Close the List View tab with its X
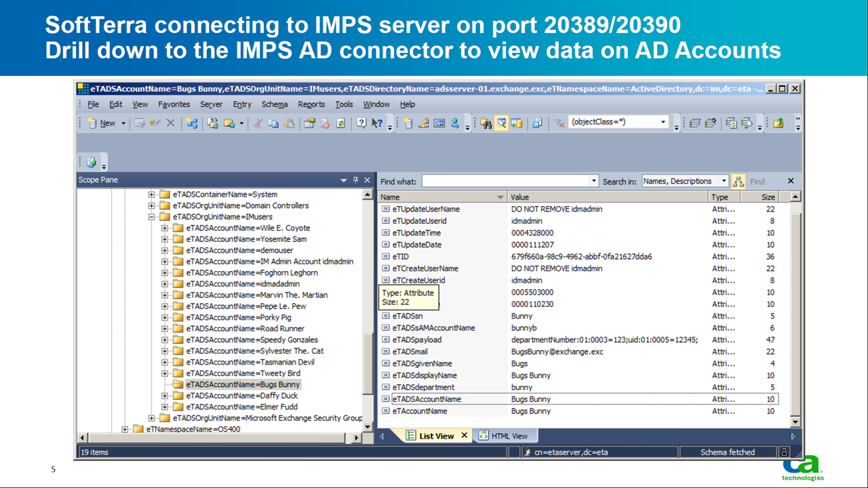868x488 pixels. point(465,436)
